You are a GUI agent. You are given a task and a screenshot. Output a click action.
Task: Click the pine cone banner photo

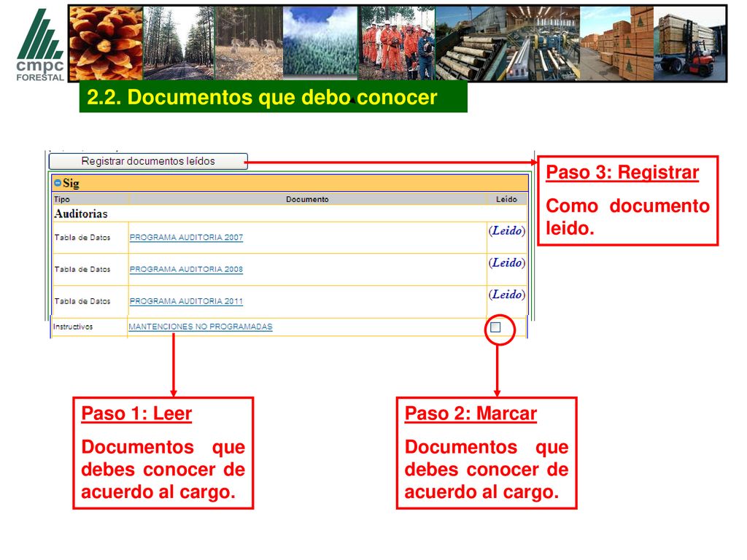pyautogui.click(x=106, y=43)
